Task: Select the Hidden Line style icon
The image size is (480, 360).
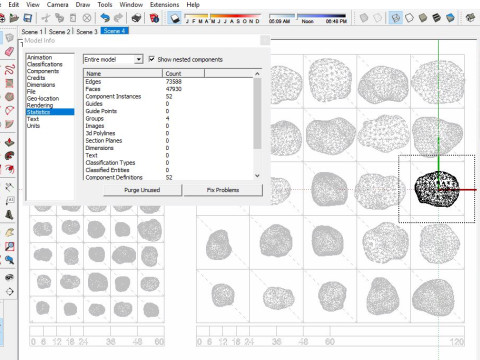Action: [x=409, y=18]
